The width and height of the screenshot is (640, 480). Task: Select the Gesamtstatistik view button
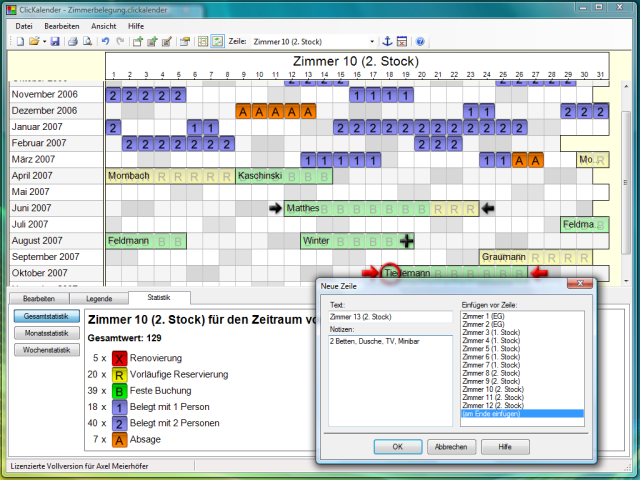[x=40, y=316]
